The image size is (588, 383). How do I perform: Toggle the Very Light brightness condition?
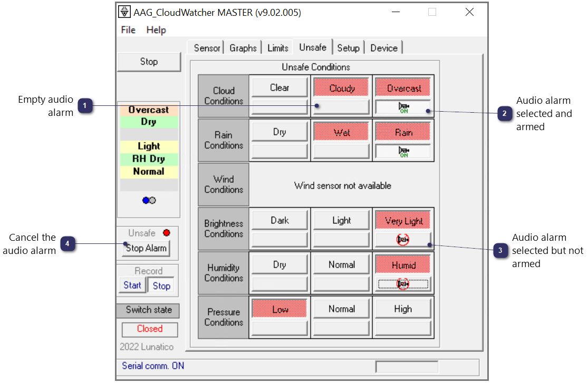(403, 221)
